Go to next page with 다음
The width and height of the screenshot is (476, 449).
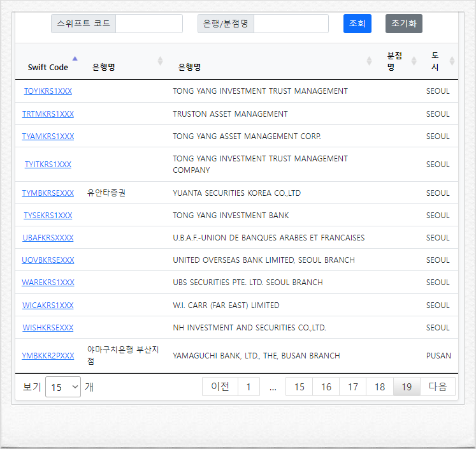coord(438,386)
